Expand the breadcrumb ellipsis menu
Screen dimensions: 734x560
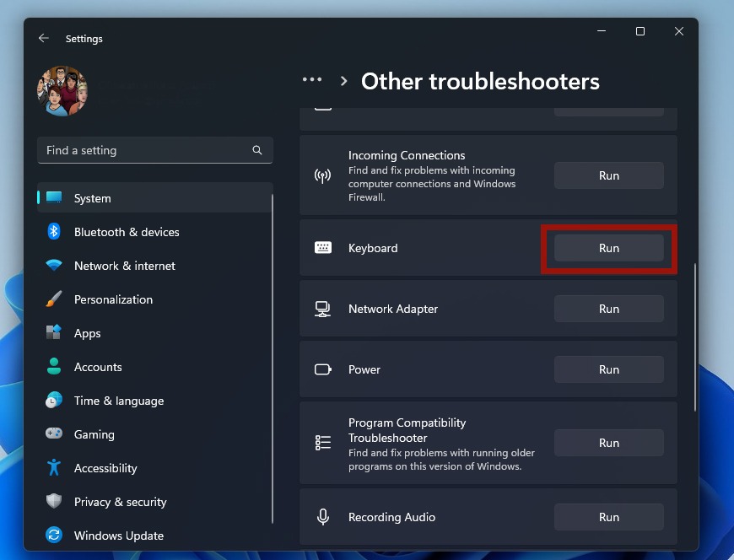tap(312, 80)
